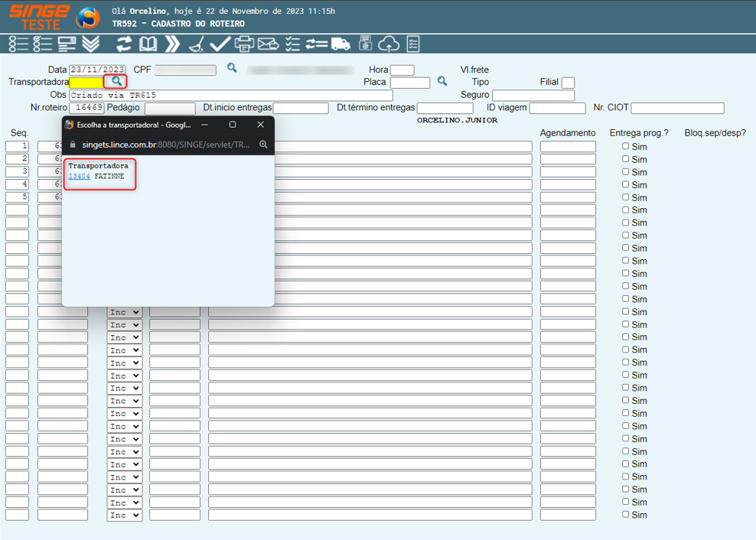Click the lock icon in popup address bar

click(x=73, y=144)
